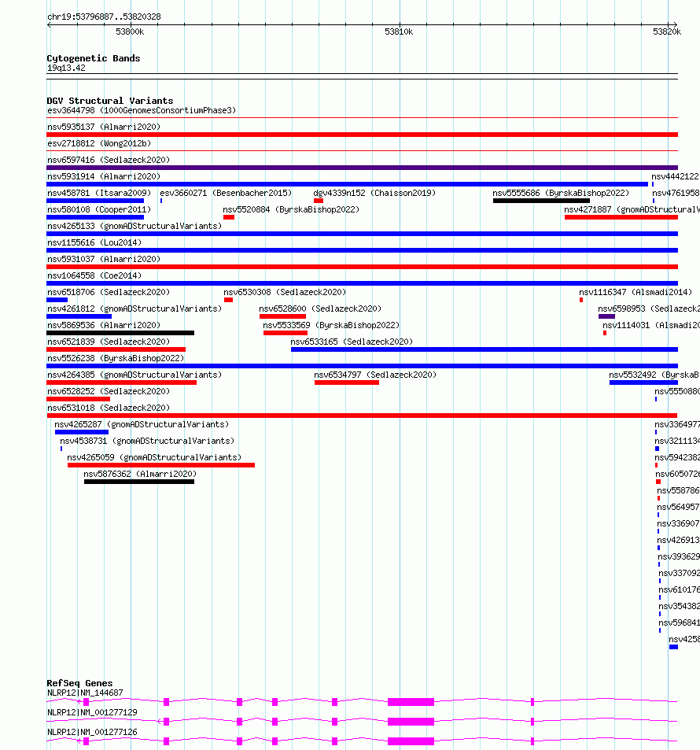Click variant label esv3644798 (1000GenomesConsortiumPhase3)

click(x=142, y=110)
